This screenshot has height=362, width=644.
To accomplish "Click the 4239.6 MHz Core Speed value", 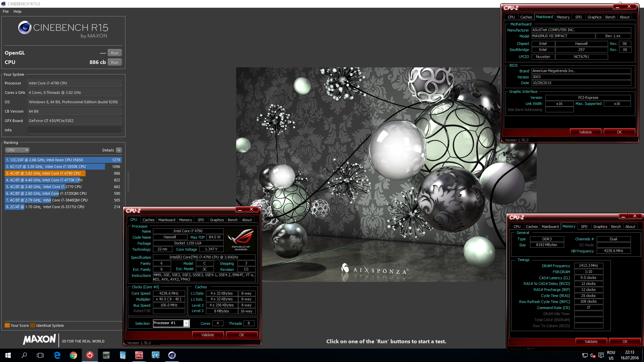I will (x=169, y=293).
